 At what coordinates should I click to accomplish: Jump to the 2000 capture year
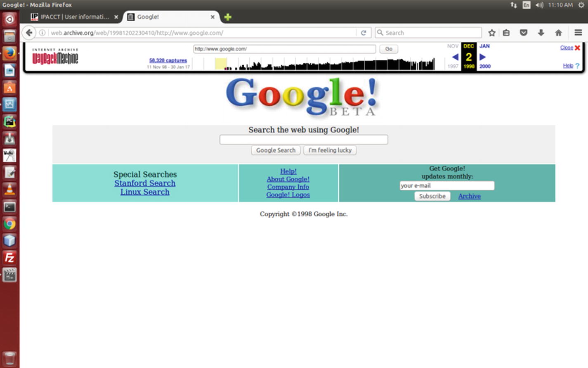click(485, 66)
